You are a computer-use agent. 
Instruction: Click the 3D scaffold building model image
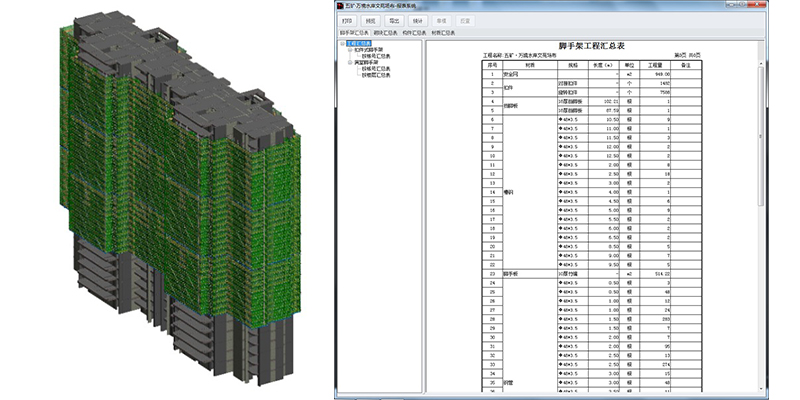[x=180, y=198]
